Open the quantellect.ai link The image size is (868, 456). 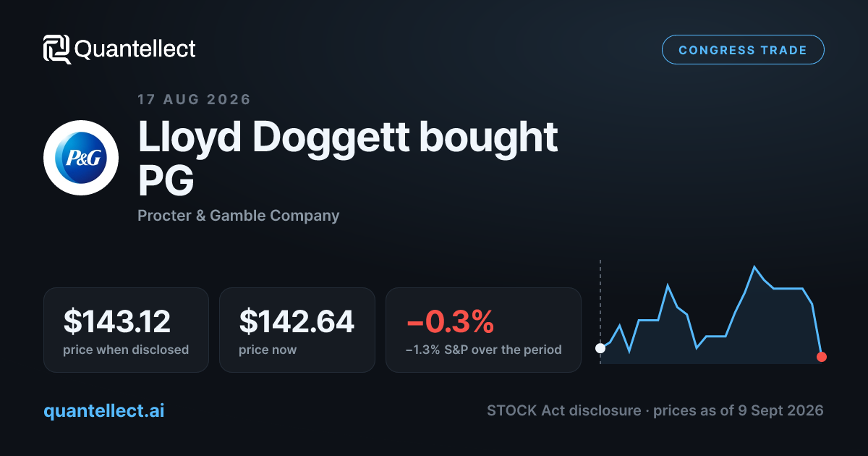tap(104, 410)
